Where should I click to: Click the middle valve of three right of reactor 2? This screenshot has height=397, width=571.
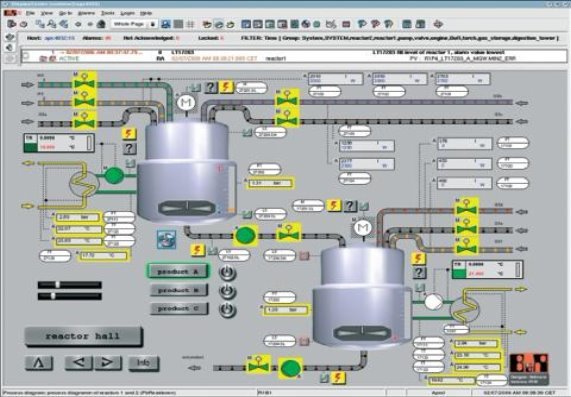[466, 227]
